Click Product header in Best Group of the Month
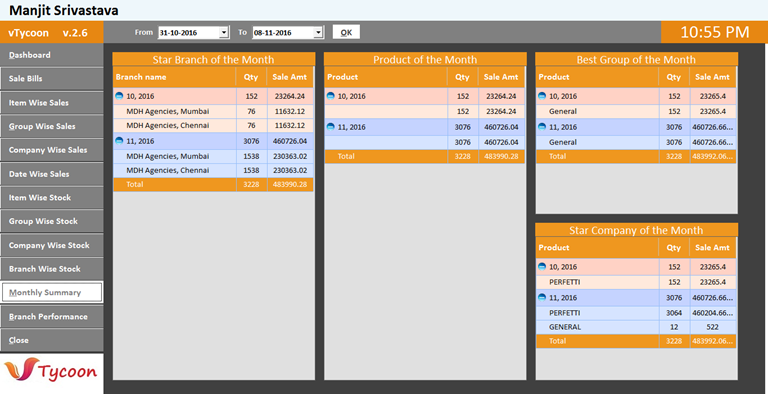The height and width of the screenshot is (394, 768). click(x=597, y=77)
